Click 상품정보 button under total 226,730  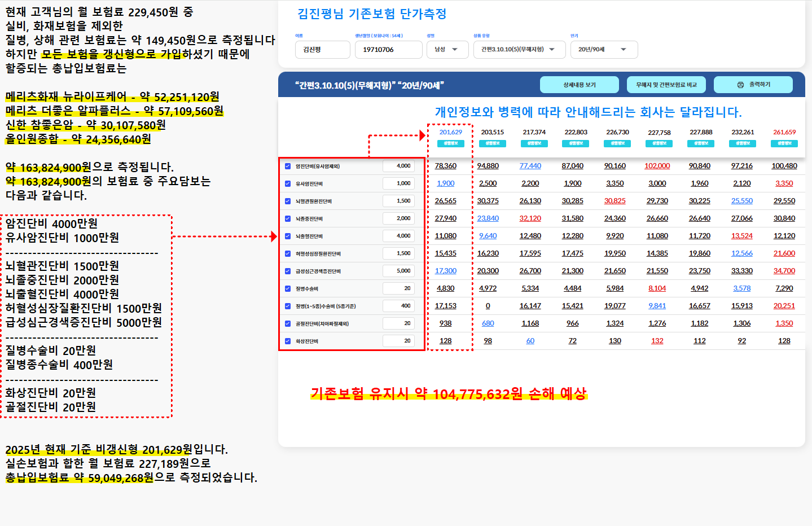617,143
